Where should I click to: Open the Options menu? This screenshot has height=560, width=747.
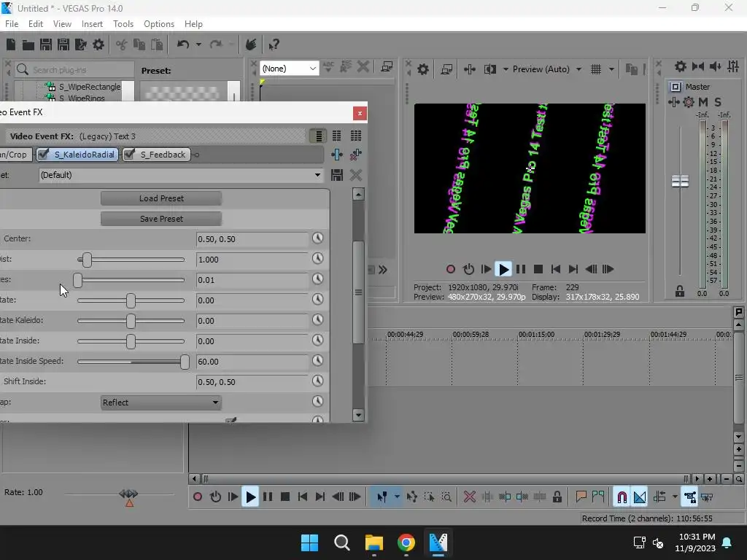click(158, 24)
